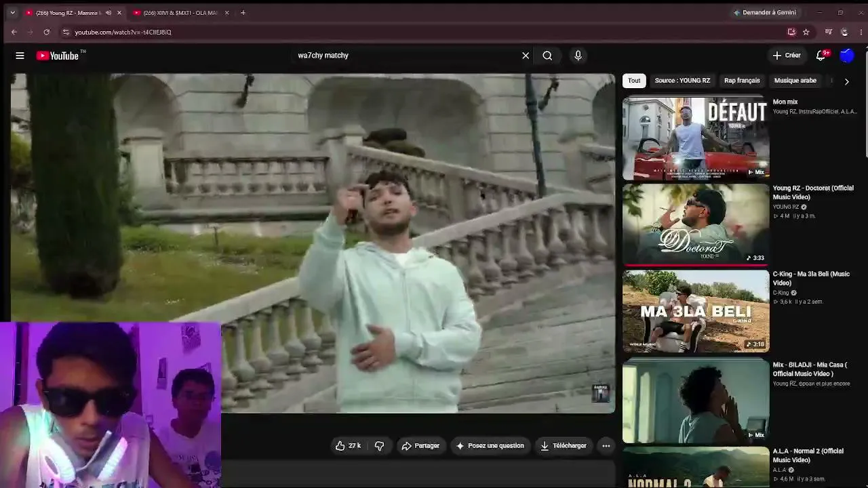Open the blue account avatar menu

(x=847, y=56)
